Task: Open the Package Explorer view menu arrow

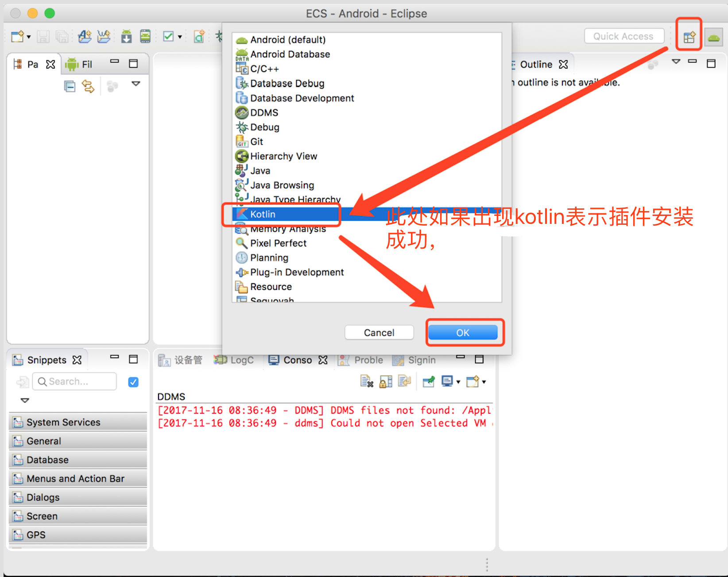Action: 136,84
